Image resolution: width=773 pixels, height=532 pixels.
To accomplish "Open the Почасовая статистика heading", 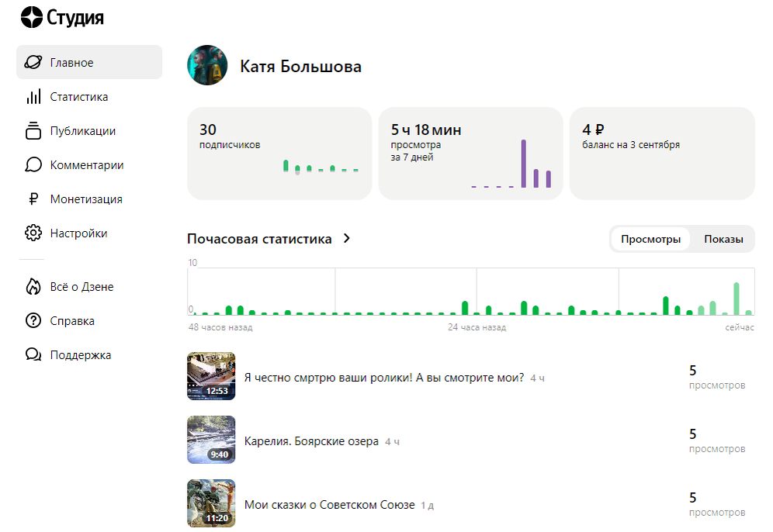I will click(259, 239).
